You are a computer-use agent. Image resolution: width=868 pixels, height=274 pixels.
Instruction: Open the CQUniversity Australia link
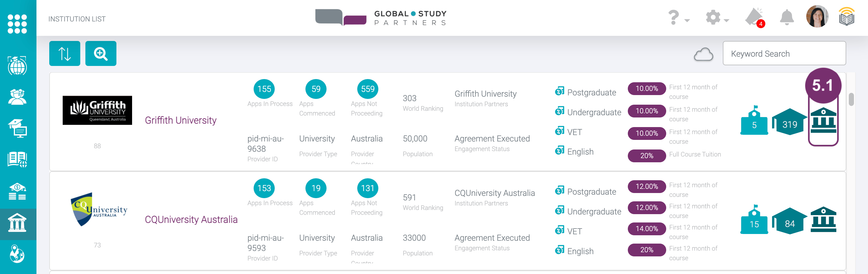pyautogui.click(x=191, y=220)
